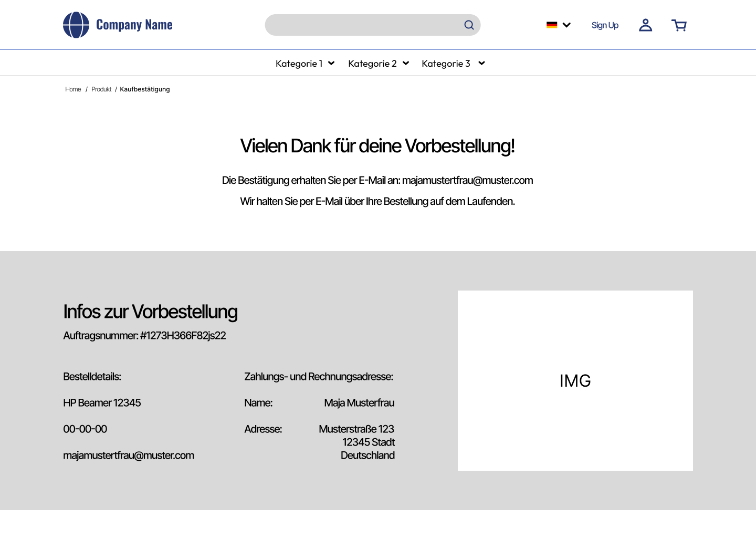Click the Kaufbestätigung breadcrumb item
Viewport: 756px width, 538px height.
coord(145,89)
